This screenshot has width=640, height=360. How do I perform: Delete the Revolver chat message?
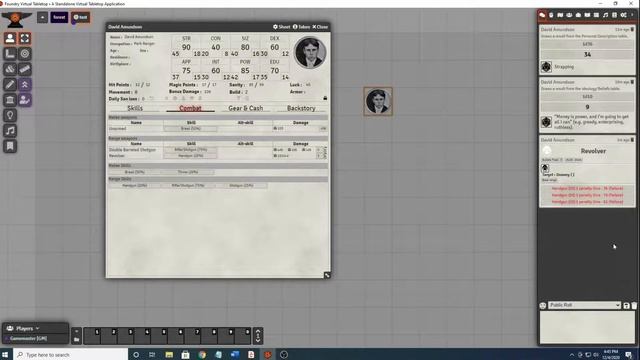click(x=633, y=140)
